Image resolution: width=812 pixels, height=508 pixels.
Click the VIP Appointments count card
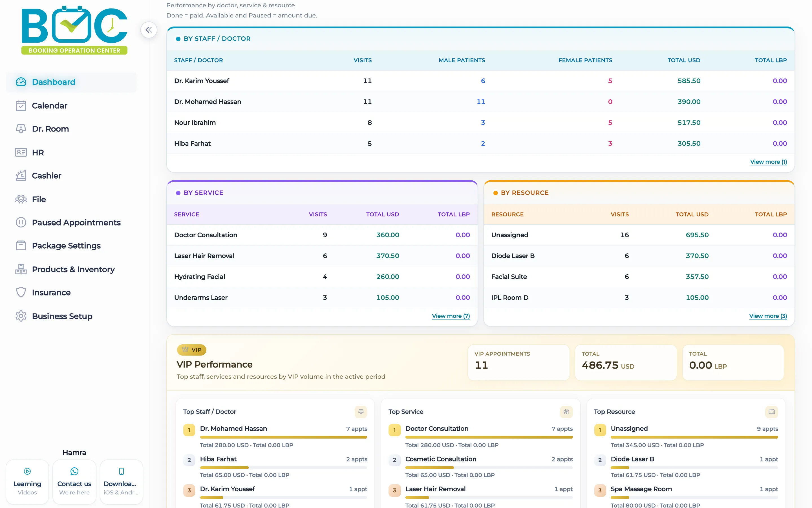(518, 363)
